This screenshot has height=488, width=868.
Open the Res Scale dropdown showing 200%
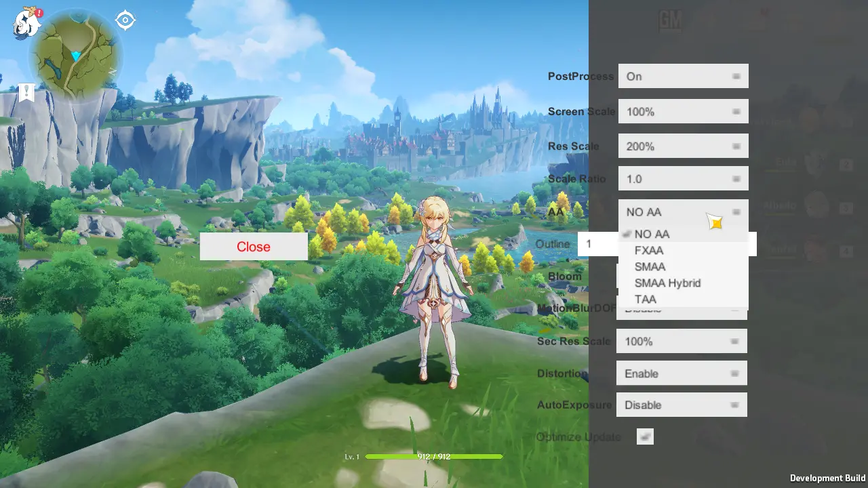click(x=684, y=146)
